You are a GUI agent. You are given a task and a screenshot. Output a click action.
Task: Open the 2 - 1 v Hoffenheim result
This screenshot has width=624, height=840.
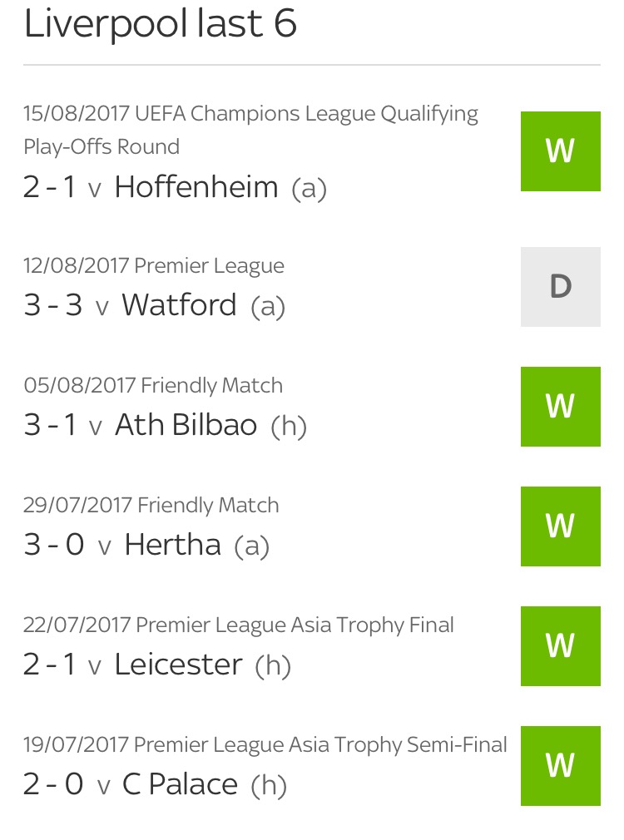click(175, 187)
